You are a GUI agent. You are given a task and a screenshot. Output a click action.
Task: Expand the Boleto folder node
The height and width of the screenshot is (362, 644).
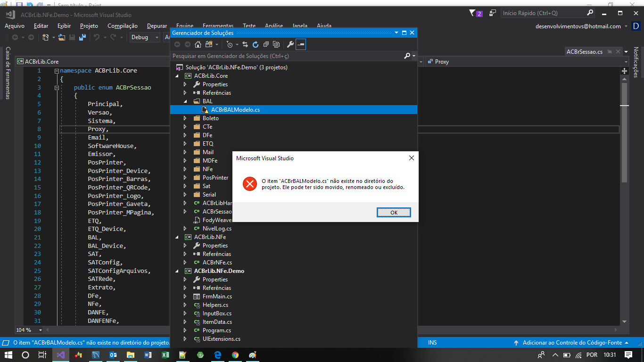click(185, 118)
